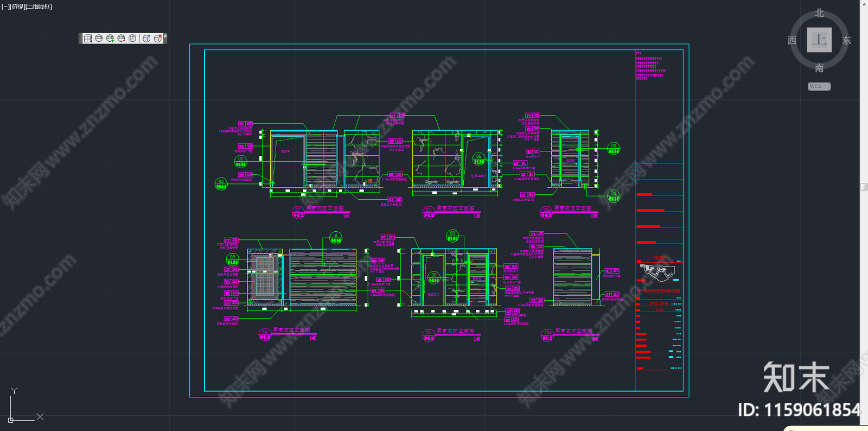
Task: Select the section callout bubble 01
Action: (240, 161)
